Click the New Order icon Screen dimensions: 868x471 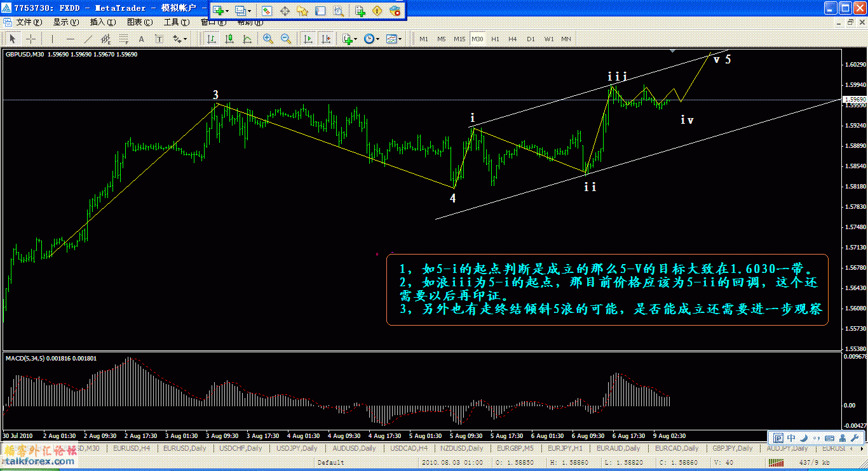coord(360,11)
